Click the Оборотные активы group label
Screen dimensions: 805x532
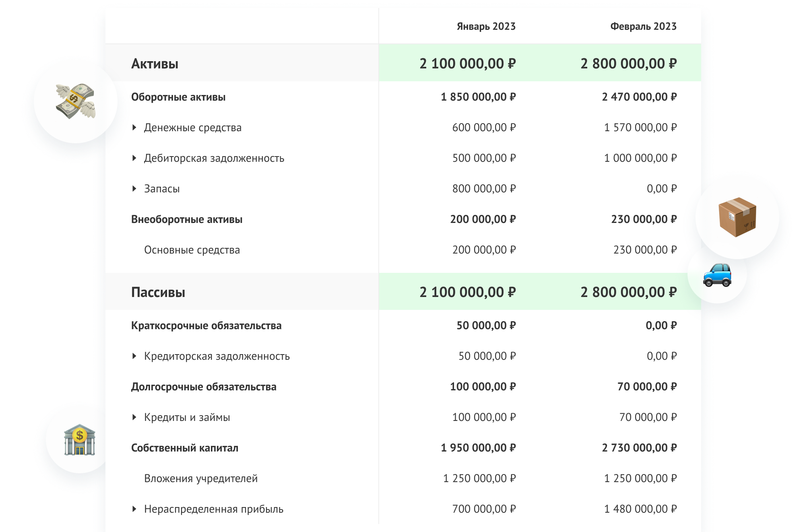point(178,97)
